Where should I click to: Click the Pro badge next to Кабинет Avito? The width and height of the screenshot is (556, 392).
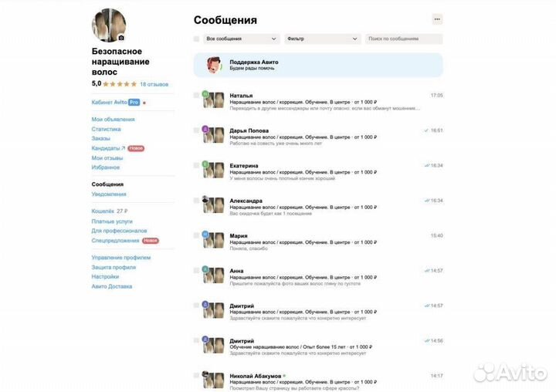pos(134,103)
